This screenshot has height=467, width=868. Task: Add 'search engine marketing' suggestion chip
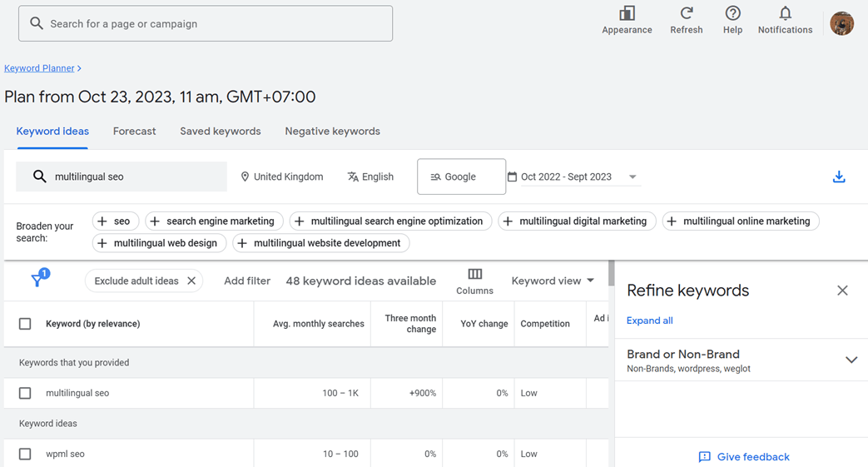214,221
